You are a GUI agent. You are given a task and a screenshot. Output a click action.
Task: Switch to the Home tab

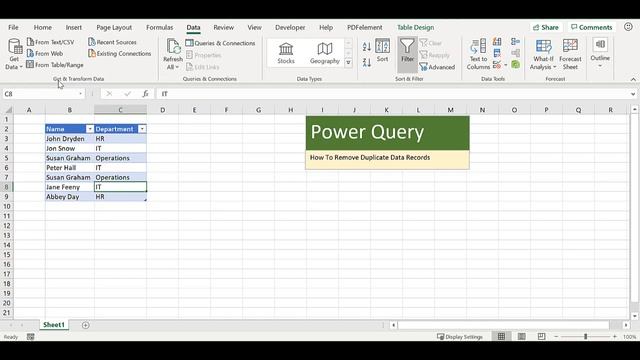click(x=42, y=27)
